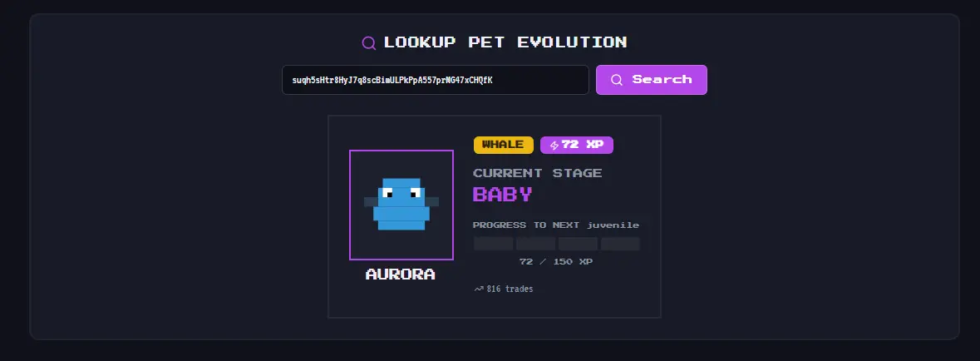Click the yellow WHALE badge
This screenshot has height=361, width=980.
coord(503,145)
